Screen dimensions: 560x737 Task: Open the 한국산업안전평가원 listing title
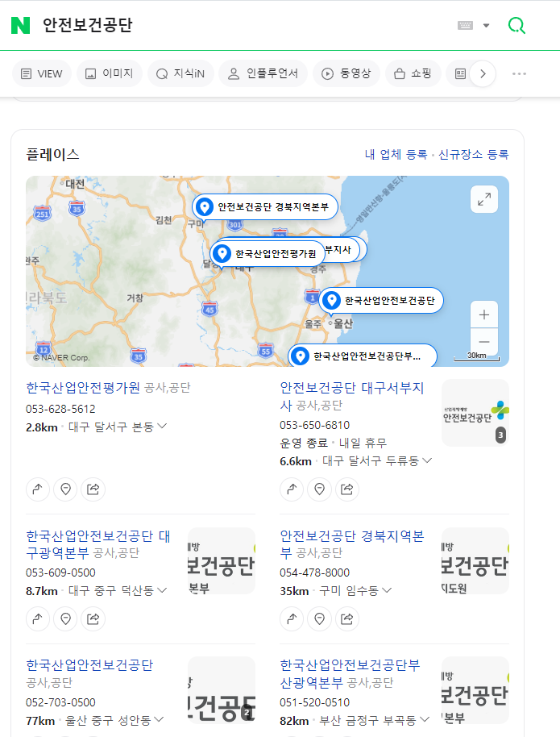(83, 387)
